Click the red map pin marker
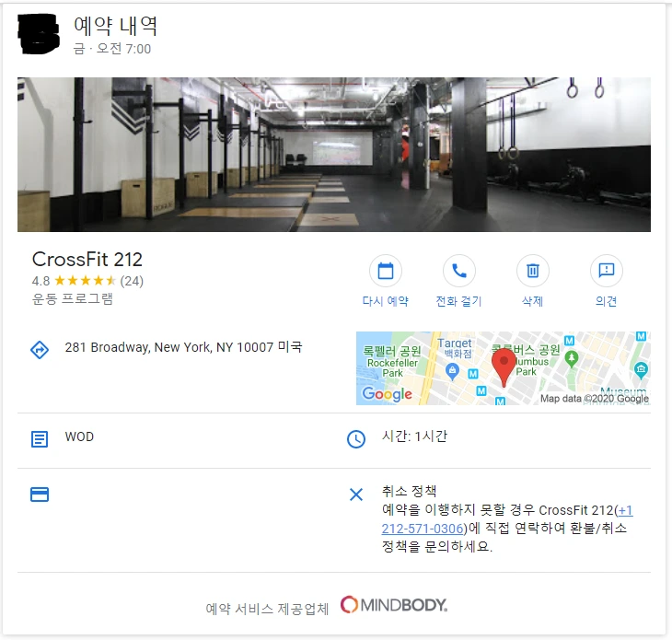Viewport: 672px width, 640px height. click(504, 367)
